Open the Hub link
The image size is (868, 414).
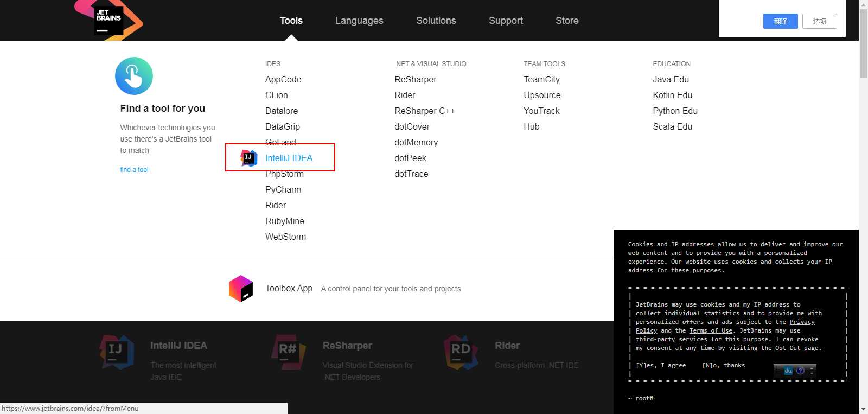(x=532, y=126)
